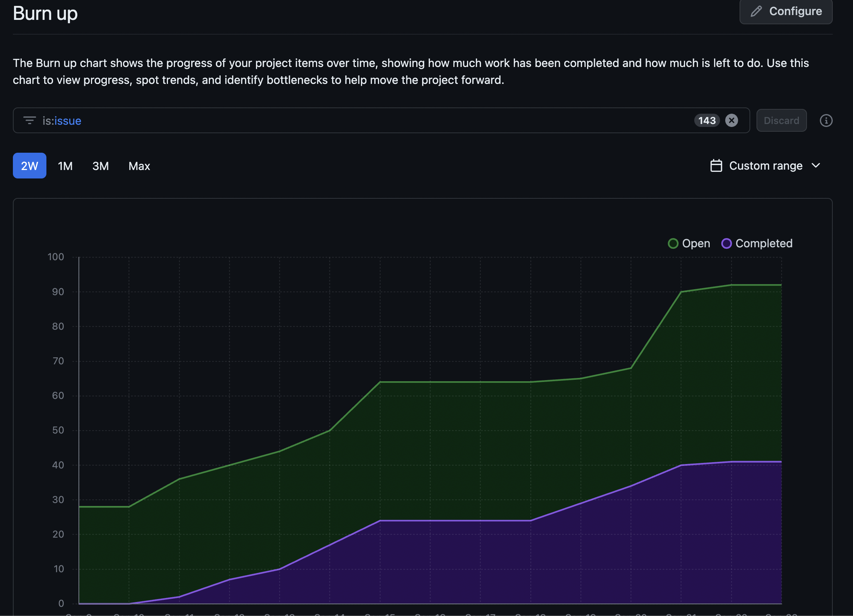Switch to the 3M time range tab

click(101, 165)
